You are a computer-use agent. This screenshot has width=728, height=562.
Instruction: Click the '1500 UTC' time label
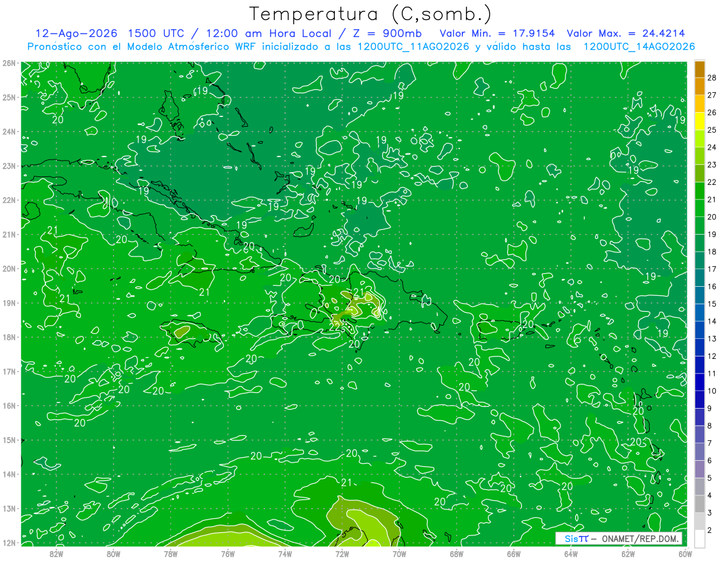coord(155,33)
